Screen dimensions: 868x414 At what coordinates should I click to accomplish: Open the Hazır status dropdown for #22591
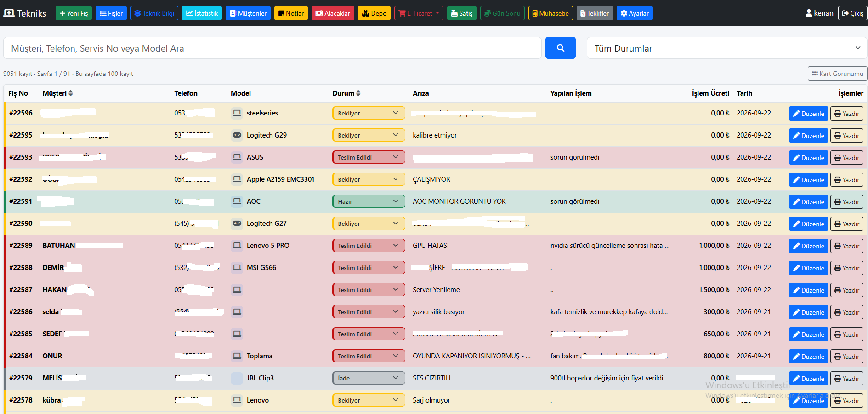click(x=369, y=201)
